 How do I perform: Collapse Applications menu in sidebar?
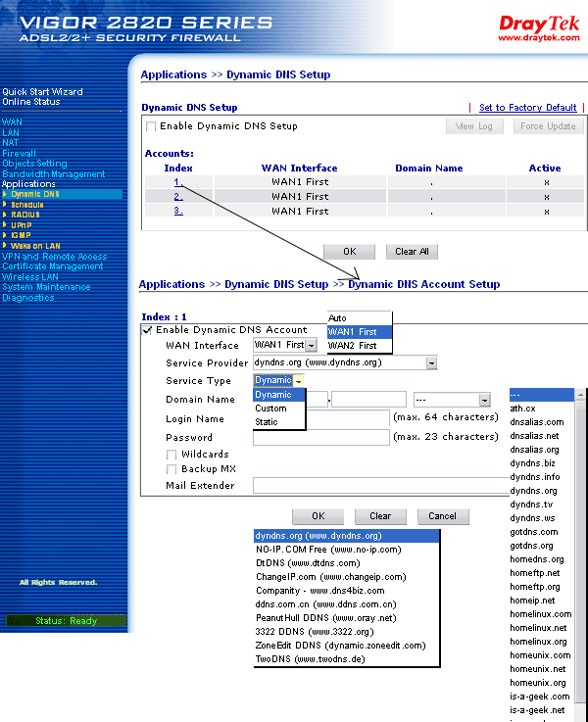tap(28, 184)
